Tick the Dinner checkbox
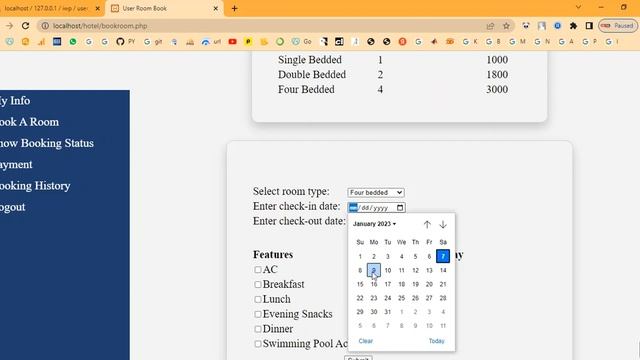 pyautogui.click(x=258, y=329)
